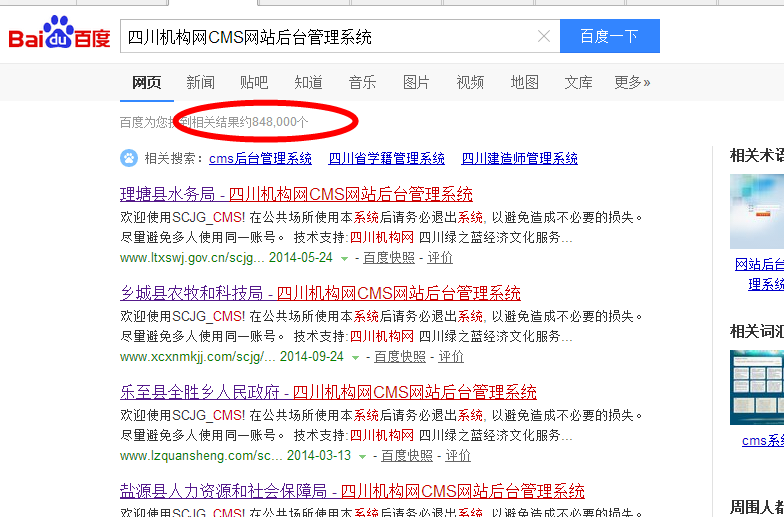Open the 相关术语 sidebar thumbnail image
Image resolution: width=784 pixels, height=517 pixels.
pos(757,211)
